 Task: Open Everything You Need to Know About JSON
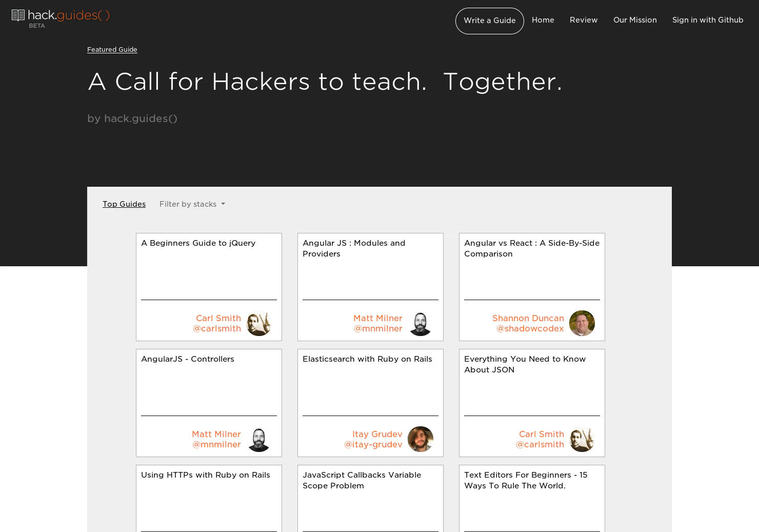(525, 364)
